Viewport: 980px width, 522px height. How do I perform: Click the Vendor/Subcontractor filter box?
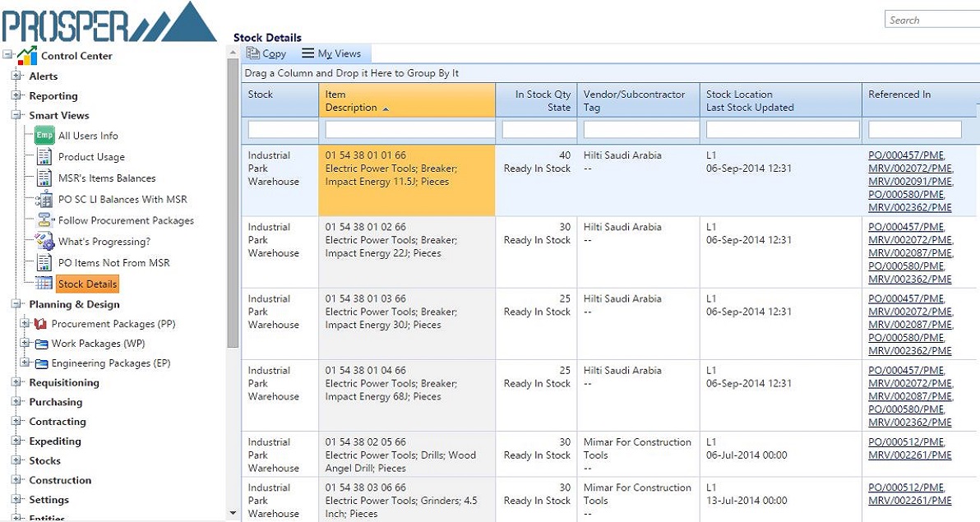(641, 129)
